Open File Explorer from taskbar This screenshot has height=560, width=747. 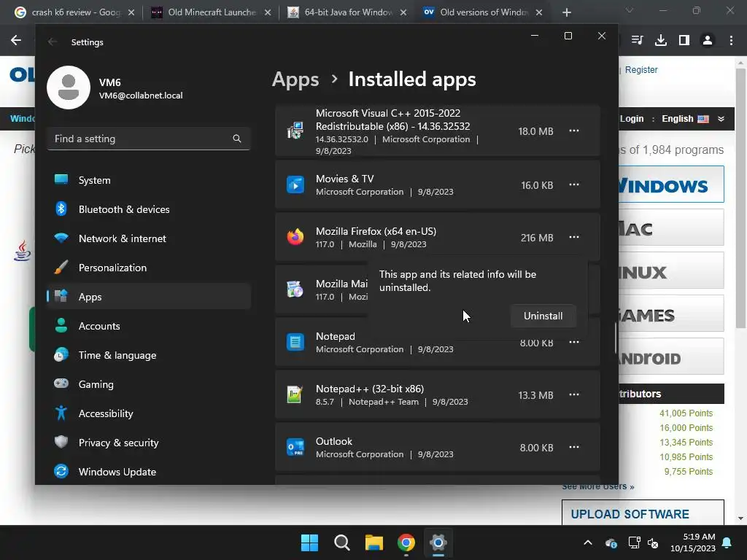click(374, 542)
